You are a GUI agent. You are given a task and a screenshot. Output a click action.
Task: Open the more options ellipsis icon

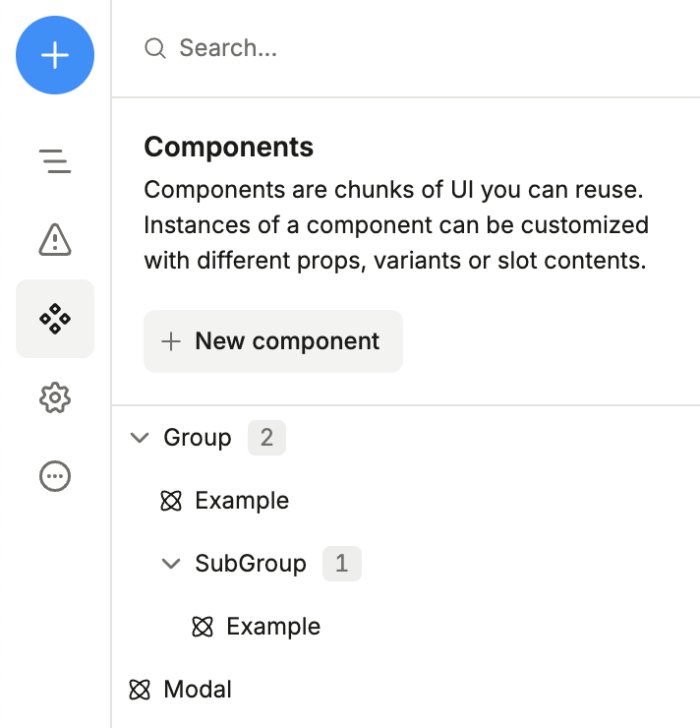click(55, 477)
